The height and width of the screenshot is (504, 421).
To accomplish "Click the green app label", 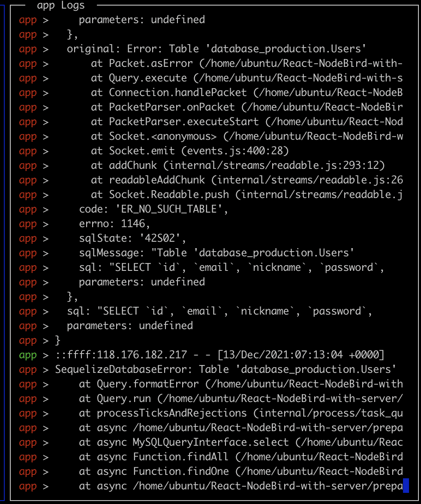I will 28,355.
